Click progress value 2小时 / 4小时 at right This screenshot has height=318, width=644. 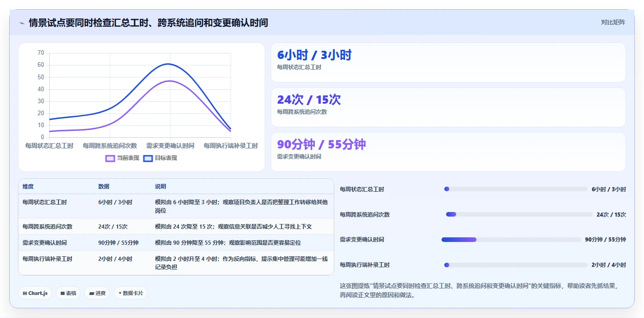pyautogui.click(x=609, y=265)
